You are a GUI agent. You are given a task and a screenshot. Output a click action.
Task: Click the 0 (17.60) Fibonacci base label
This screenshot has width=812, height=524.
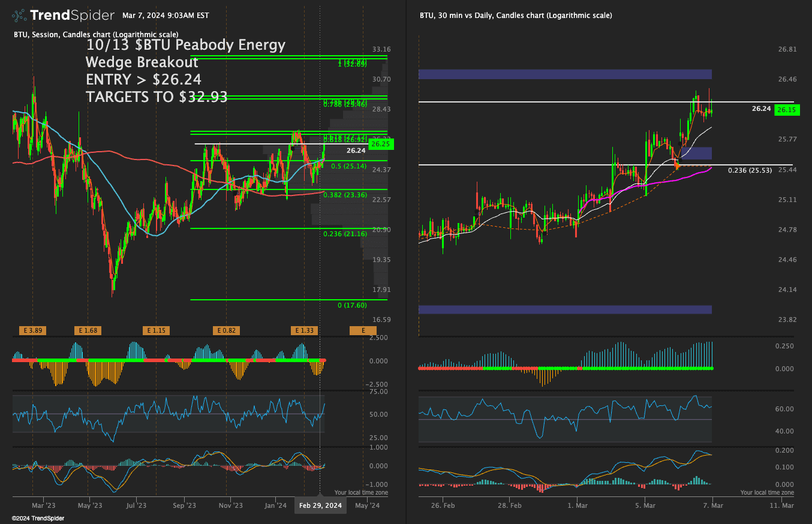352,305
